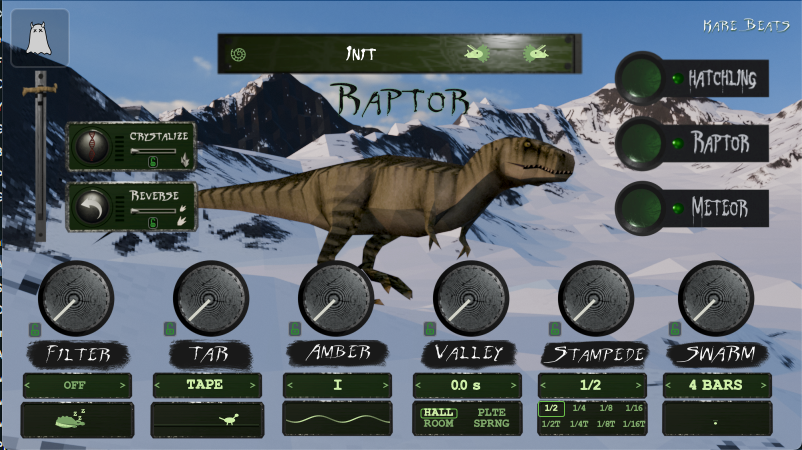This screenshot has height=450, width=802.
Task: Click the Amber sine wave display
Action: [338, 419]
